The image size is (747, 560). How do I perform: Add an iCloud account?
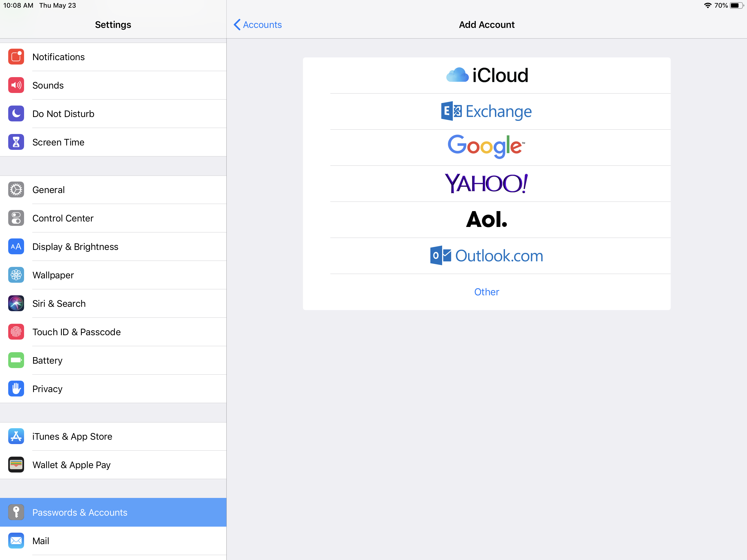coord(486,75)
